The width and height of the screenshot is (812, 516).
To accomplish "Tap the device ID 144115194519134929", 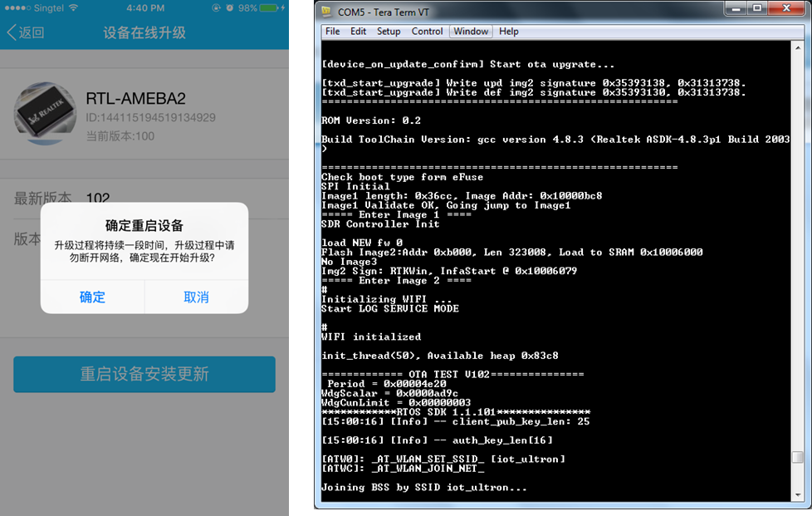I will pyautogui.click(x=151, y=118).
